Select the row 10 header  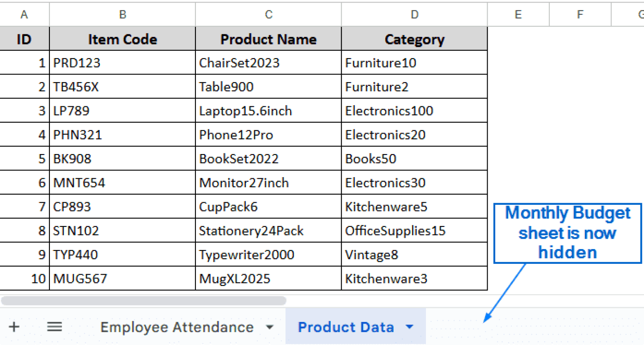click(24, 278)
